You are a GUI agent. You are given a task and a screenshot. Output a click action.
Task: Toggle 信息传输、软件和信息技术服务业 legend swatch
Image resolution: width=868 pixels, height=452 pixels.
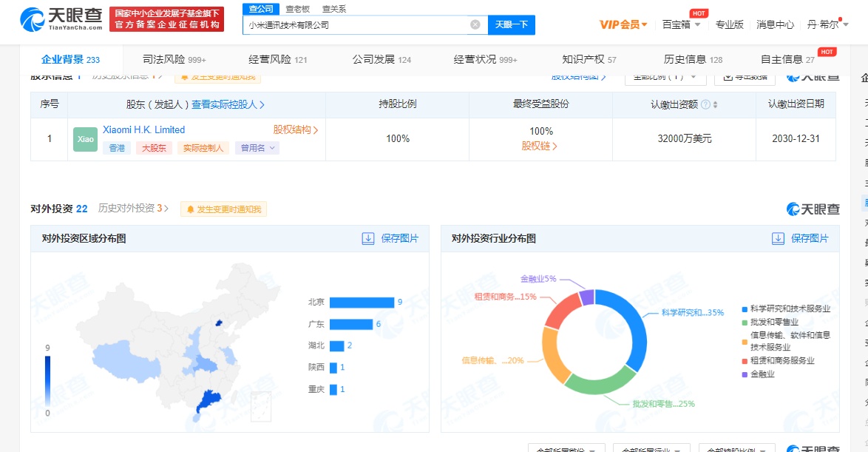(745, 343)
